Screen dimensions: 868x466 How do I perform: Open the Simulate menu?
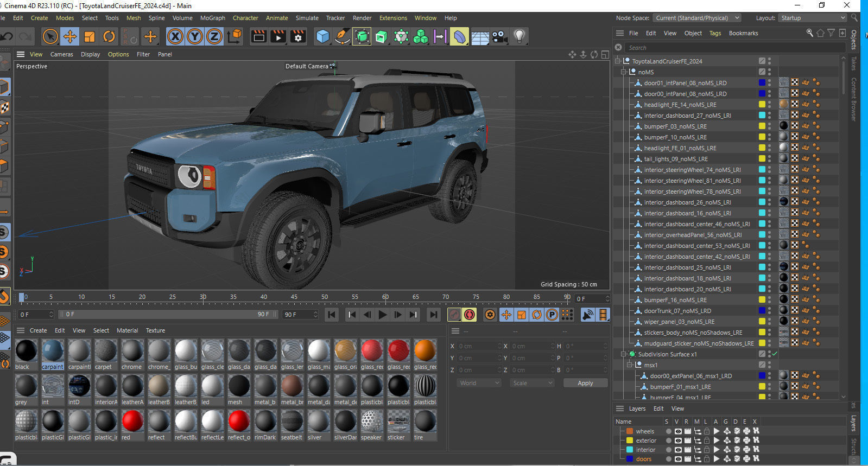307,18
